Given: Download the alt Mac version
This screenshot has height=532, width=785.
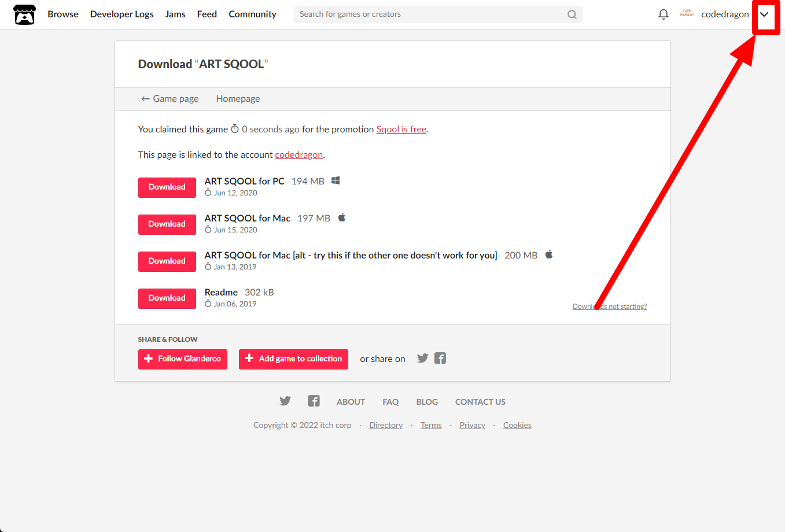Looking at the screenshot, I should (x=167, y=261).
